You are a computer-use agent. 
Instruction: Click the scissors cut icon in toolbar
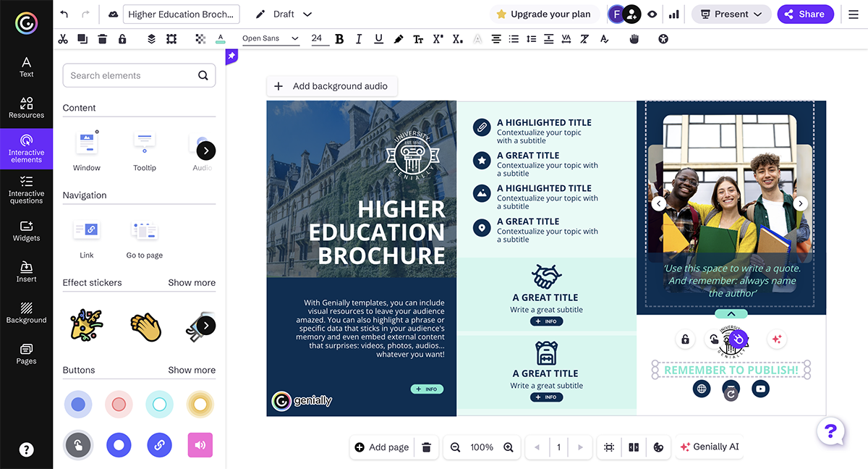(x=63, y=39)
